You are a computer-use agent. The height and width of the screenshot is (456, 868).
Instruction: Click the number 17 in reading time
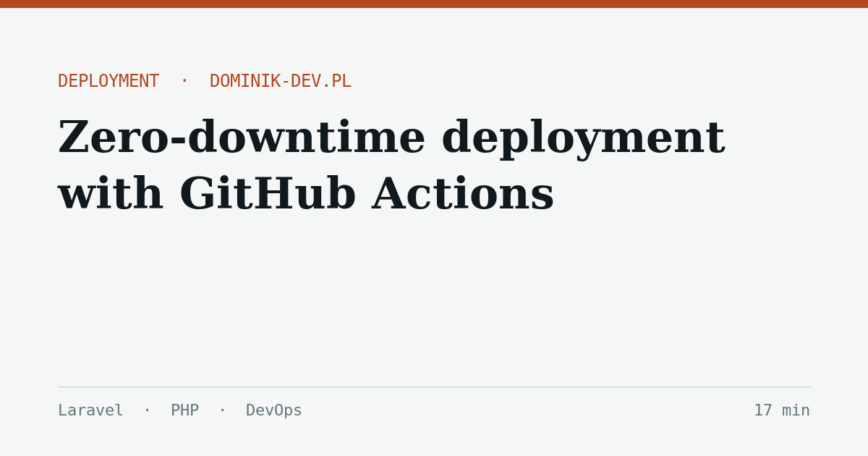pyautogui.click(x=763, y=410)
